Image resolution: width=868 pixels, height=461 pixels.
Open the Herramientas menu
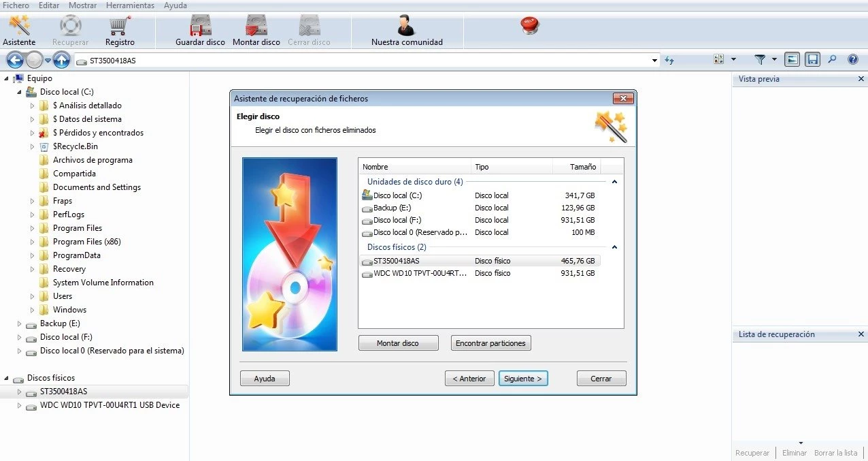[130, 5]
